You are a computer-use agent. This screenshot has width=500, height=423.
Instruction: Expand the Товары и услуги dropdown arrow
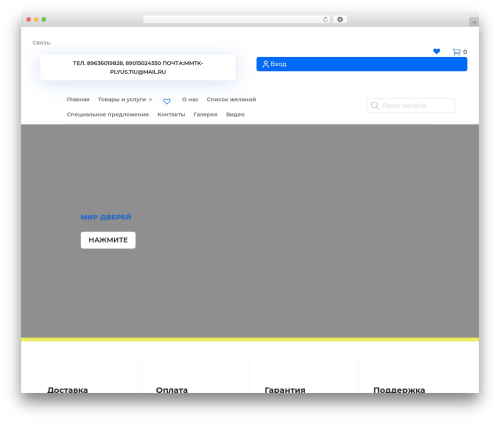[150, 100]
